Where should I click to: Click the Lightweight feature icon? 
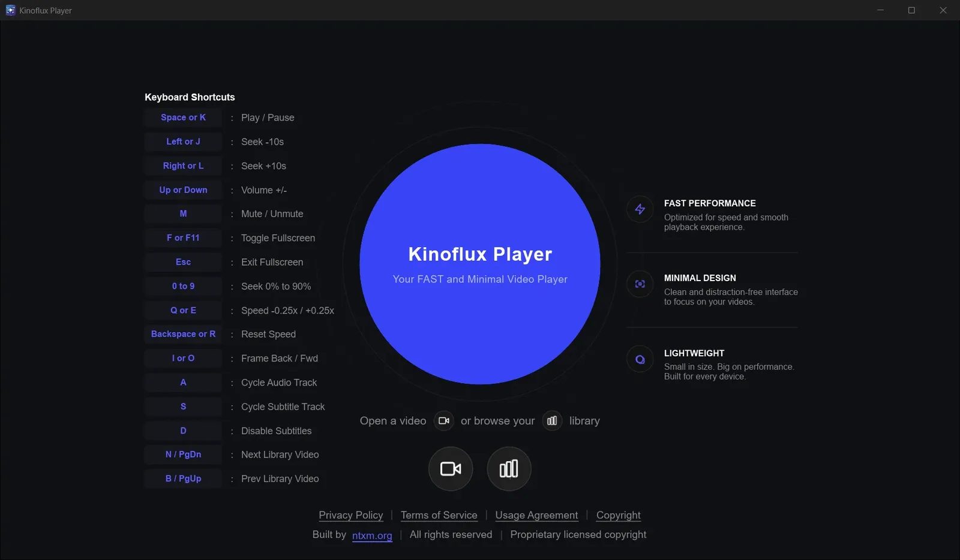(x=640, y=359)
